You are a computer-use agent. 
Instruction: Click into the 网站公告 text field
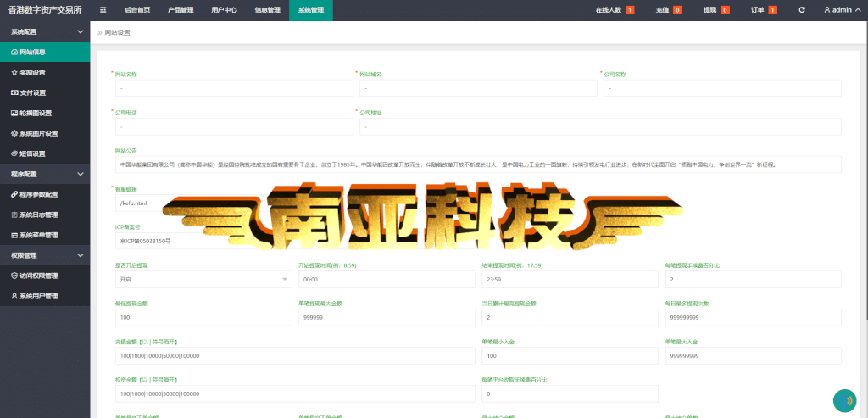point(478,164)
